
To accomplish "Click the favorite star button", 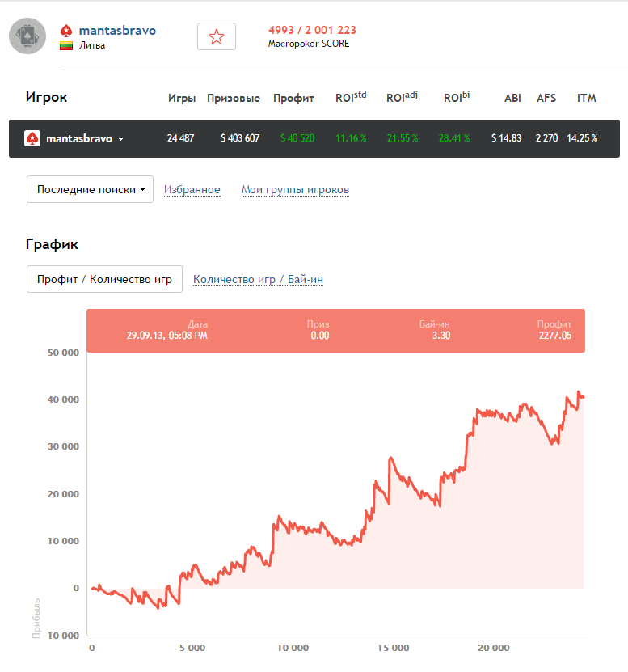I will pos(216,36).
